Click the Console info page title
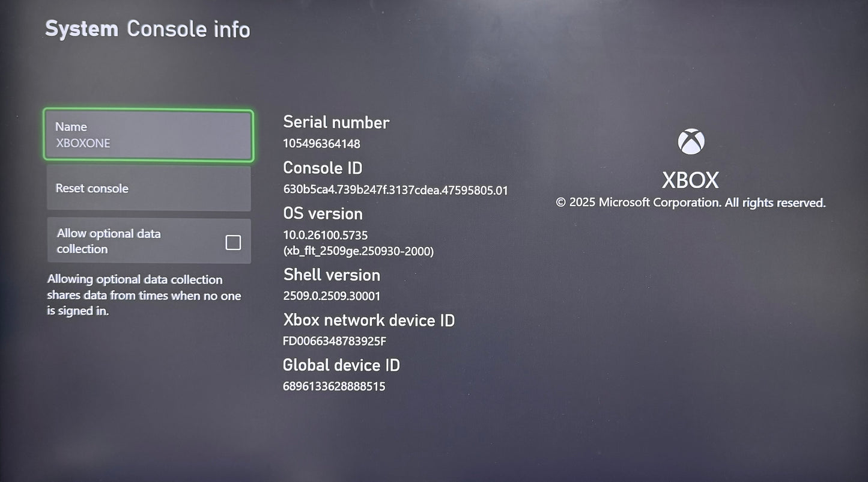This screenshot has height=482, width=868. point(189,29)
